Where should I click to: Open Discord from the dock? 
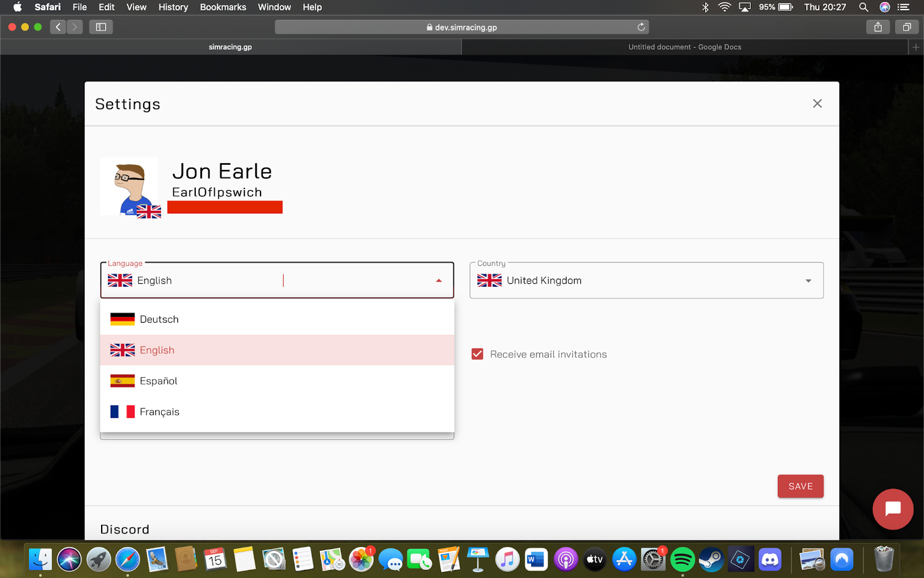(x=770, y=560)
